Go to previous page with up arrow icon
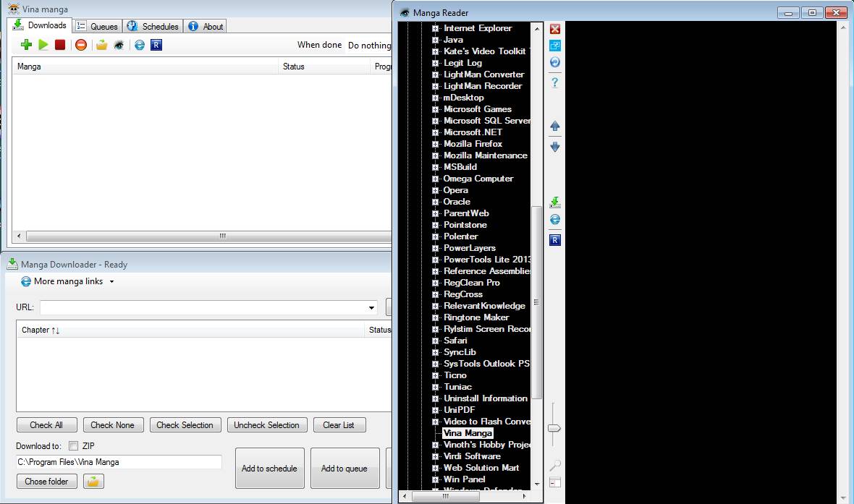This screenshot has height=504, width=854. [x=555, y=127]
